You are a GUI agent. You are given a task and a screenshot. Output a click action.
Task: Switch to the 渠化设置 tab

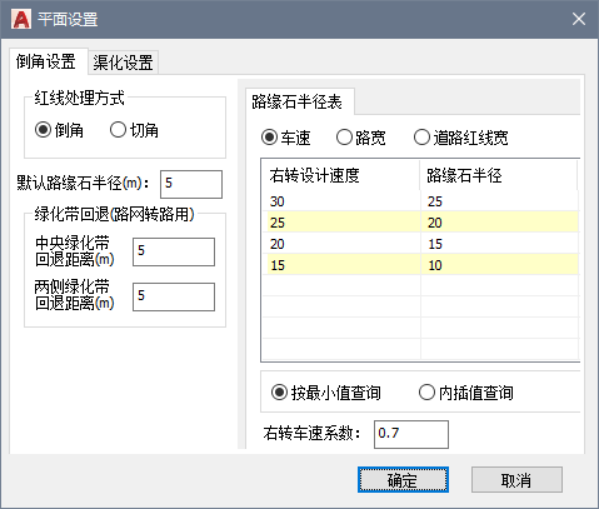point(123,62)
